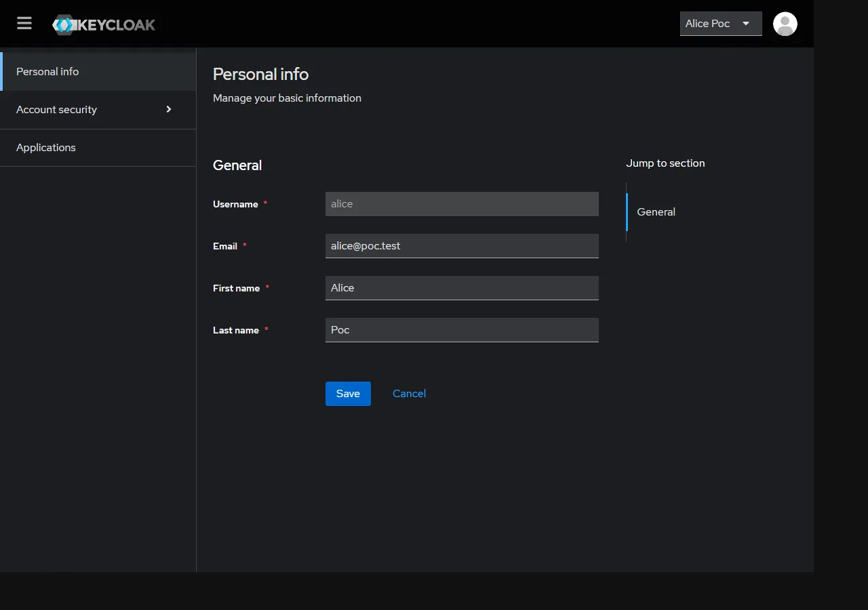Image resolution: width=868 pixels, height=610 pixels.
Task: Toggle the hamburger navigation menu
Action: click(x=24, y=24)
